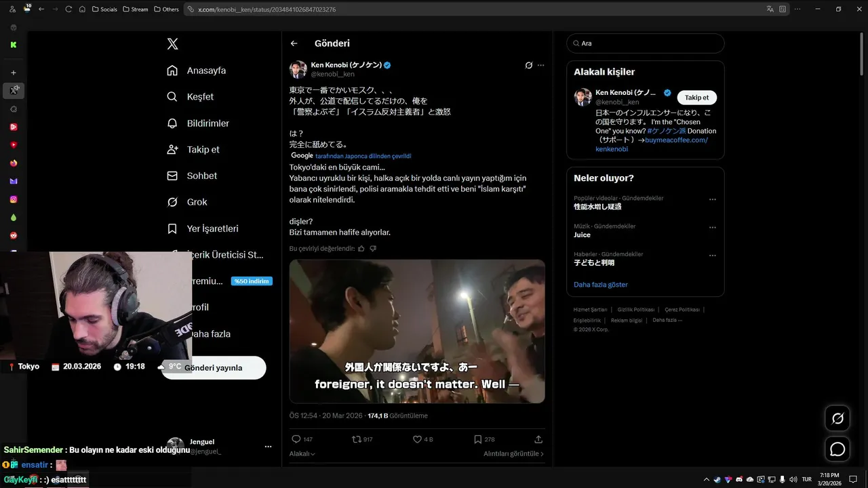868x488 pixels.
Task: Open the Kick icon in browser sidebar
Action: pos(14,45)
